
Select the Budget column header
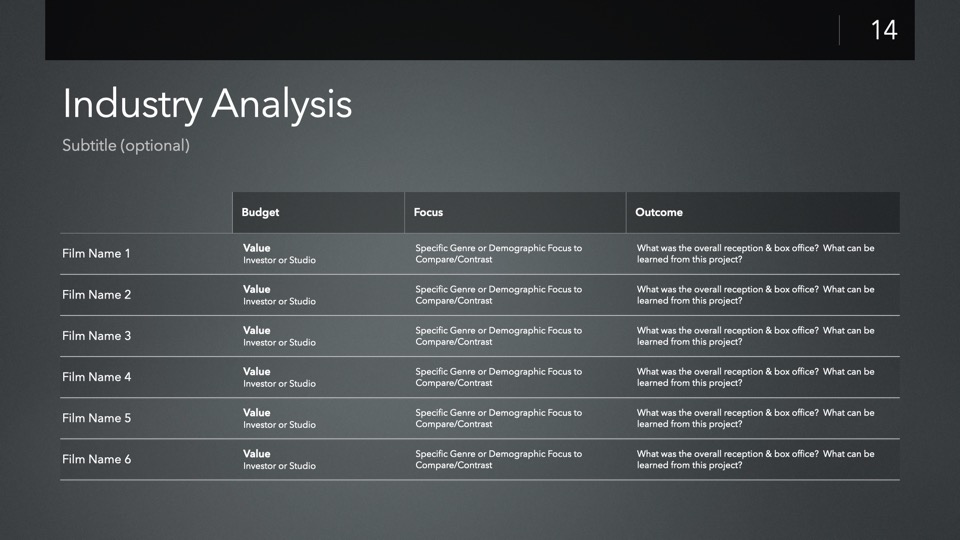[260, 212]
